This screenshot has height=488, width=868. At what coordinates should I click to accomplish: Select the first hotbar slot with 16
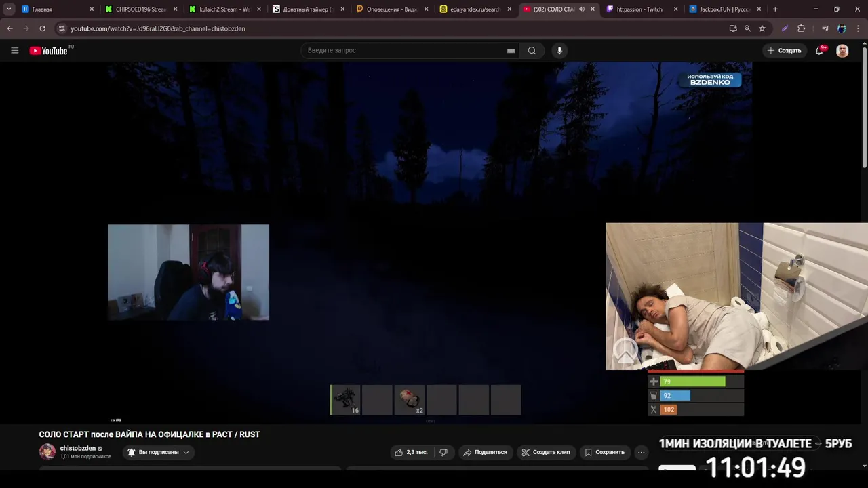pyautogui.click(x=345, y=400)
